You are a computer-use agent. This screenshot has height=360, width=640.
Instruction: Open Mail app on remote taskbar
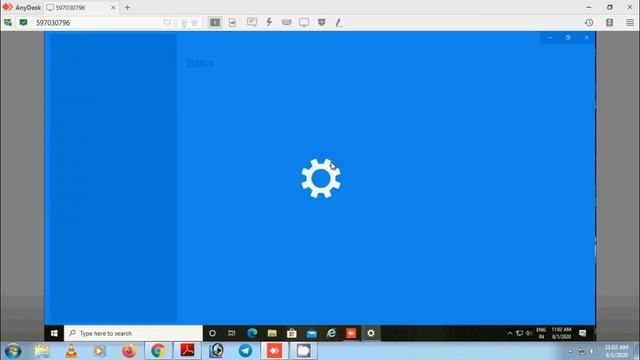pos(311,333)
